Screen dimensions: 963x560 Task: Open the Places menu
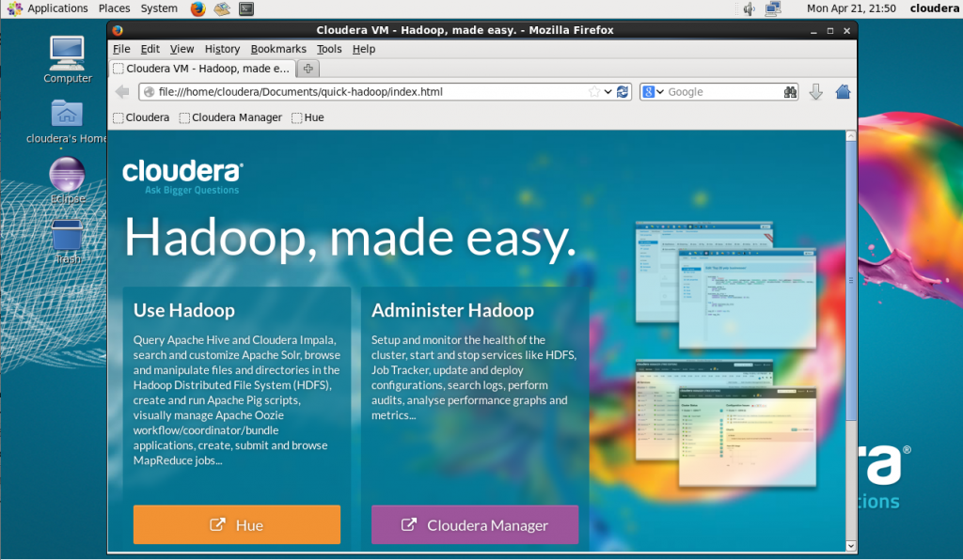point(114,8)
